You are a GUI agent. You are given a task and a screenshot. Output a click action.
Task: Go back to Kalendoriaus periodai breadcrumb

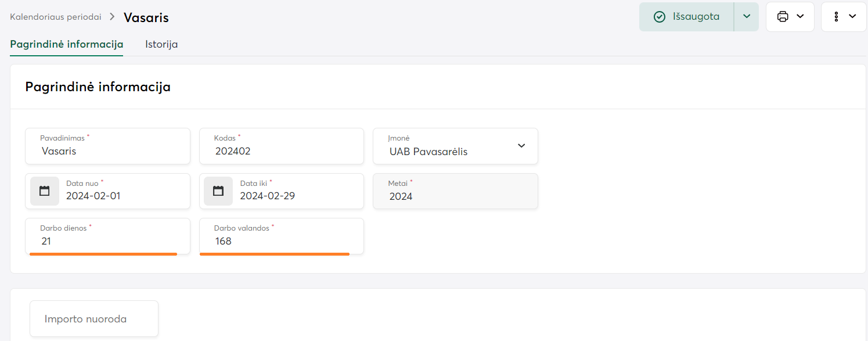coord(56,17)
